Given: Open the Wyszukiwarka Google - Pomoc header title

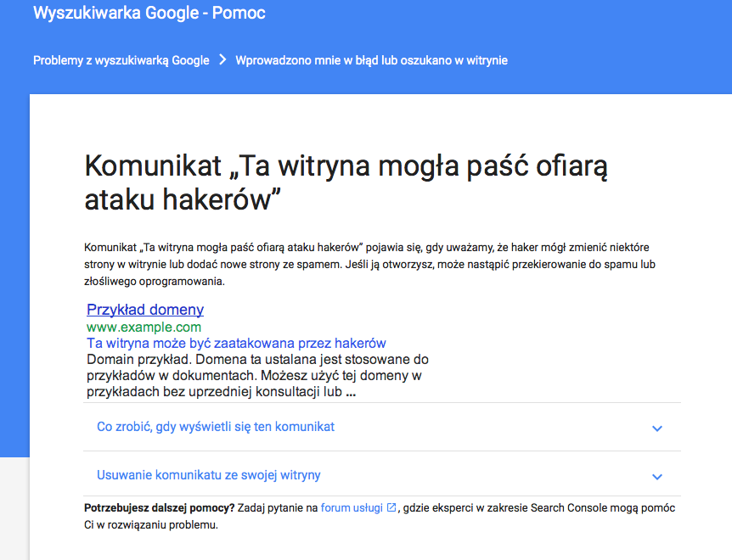Looking at the screenshot, I should 149,13.
